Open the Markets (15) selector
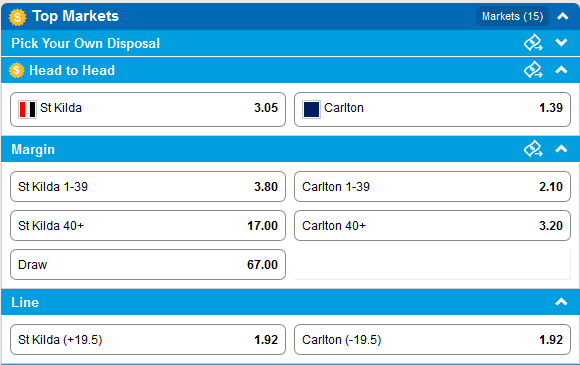 [x=512, y=16]
